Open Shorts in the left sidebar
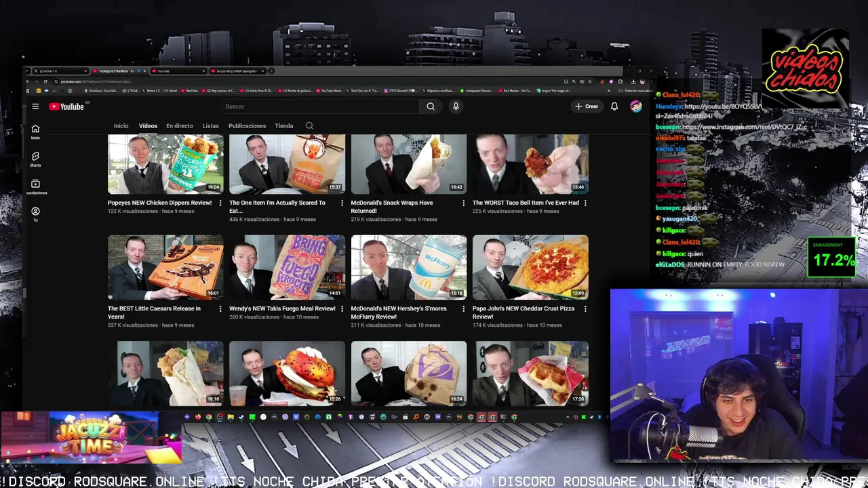Viewport: 868px width, 488px height. [x=35, y=159]
